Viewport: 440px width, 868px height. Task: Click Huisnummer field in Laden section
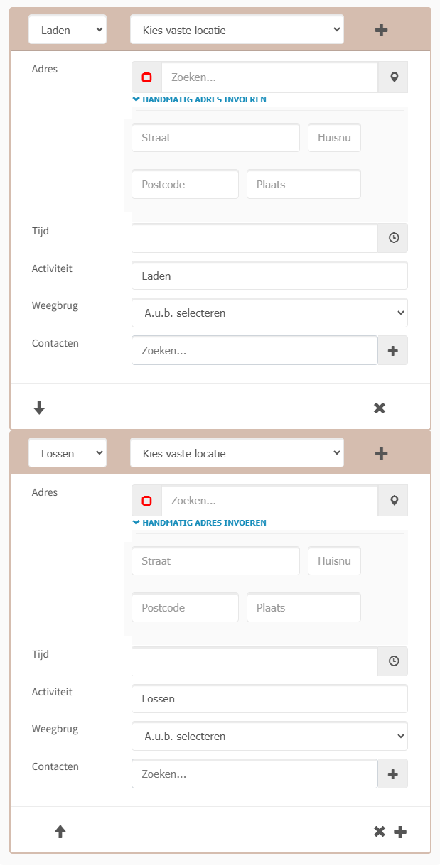(x=334, y=138)
